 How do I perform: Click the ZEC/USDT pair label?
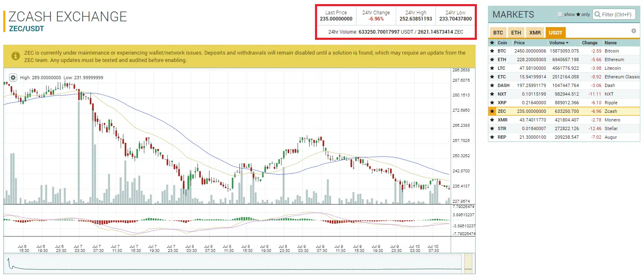coord(26,28)
